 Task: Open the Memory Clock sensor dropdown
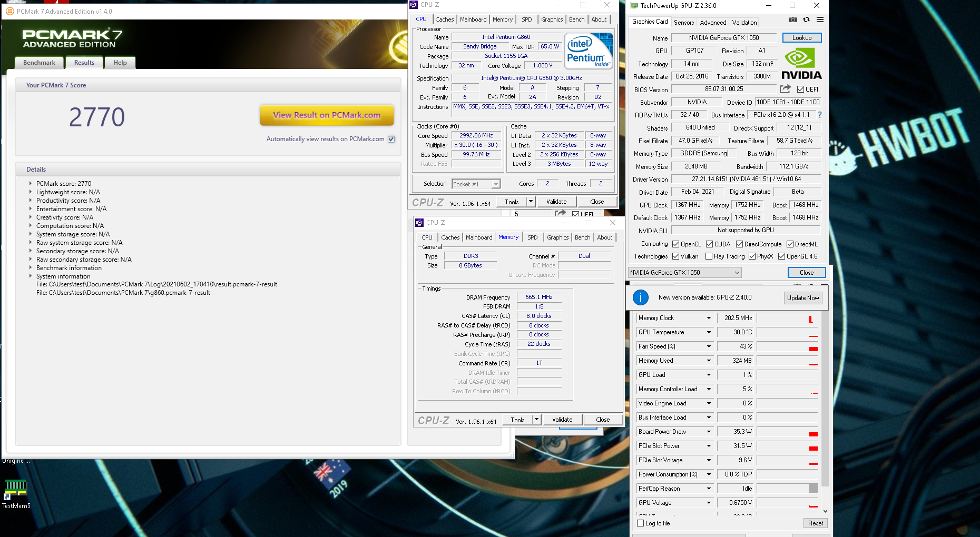(709, 318)
